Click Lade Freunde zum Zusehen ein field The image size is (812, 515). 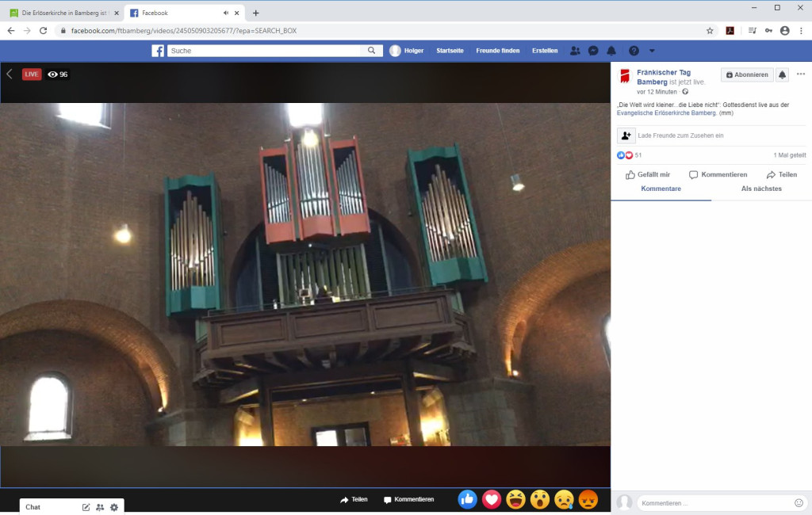tap(680, 135)
